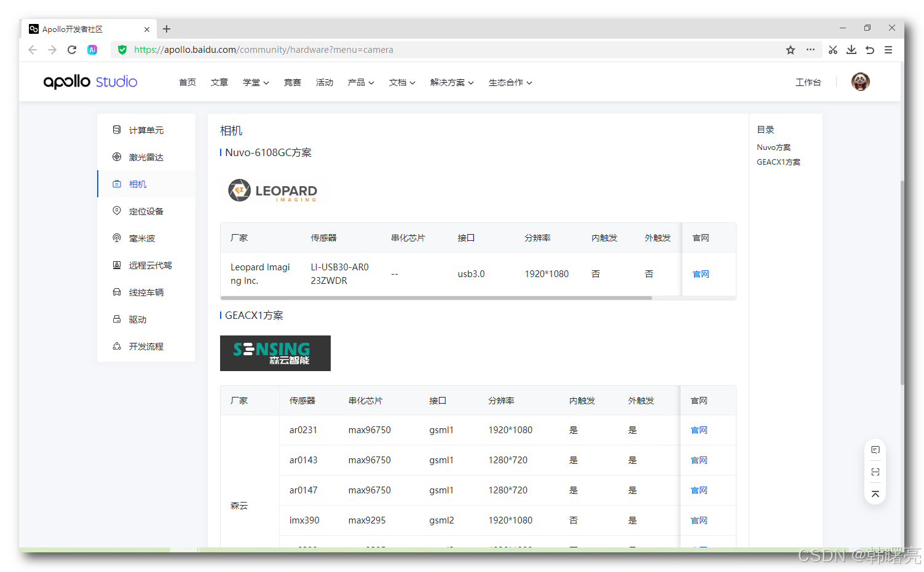The width and height of the screenshot is (924, 572).
Task: Click the Sensing 森云智能 logo image
Action: [x=275, y=353]
